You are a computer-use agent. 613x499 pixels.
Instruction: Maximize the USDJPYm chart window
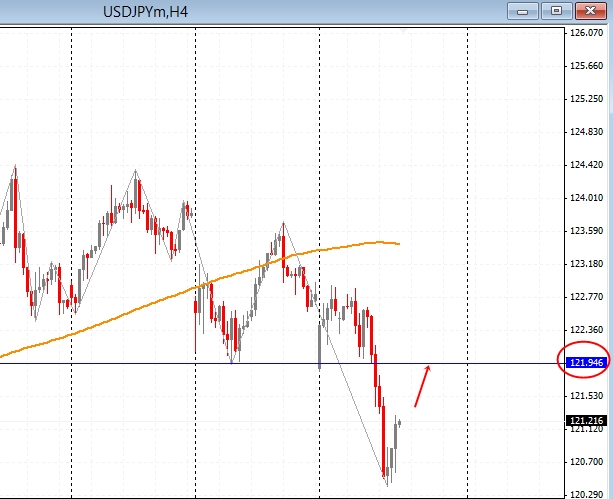[557, 11]
